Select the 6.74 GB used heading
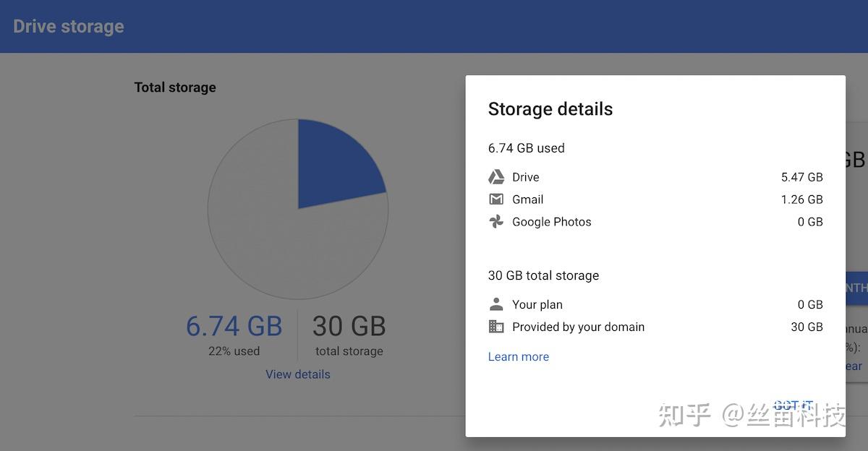The width and height of the screenshot is (868, 451). click(x=526, y=147)
